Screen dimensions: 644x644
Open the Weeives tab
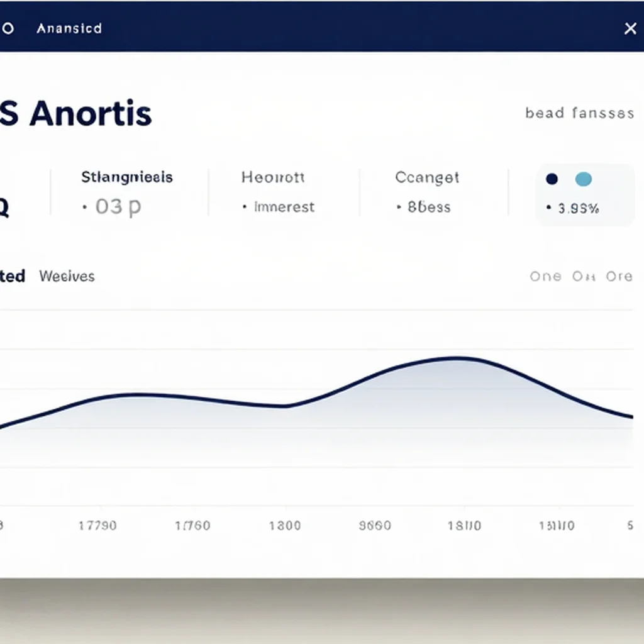coord(67,277)
